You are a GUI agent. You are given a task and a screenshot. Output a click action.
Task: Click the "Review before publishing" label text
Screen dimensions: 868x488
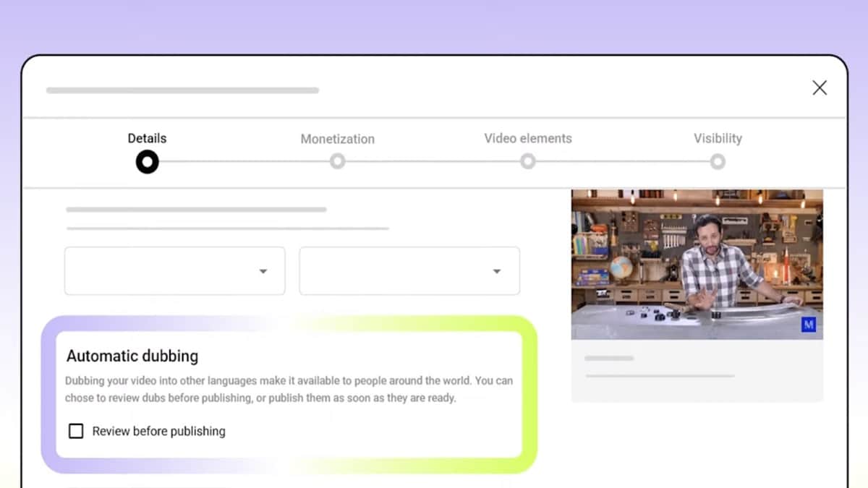[x=158, y=432]
